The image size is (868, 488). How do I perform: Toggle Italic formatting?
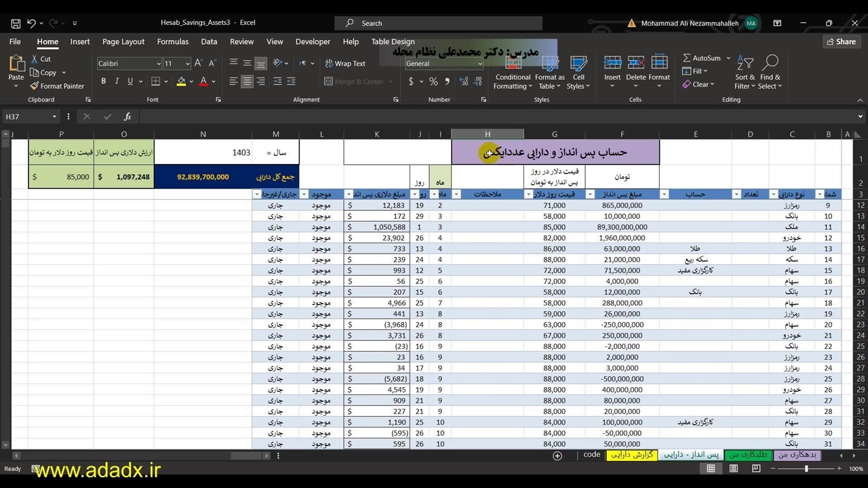117,81
